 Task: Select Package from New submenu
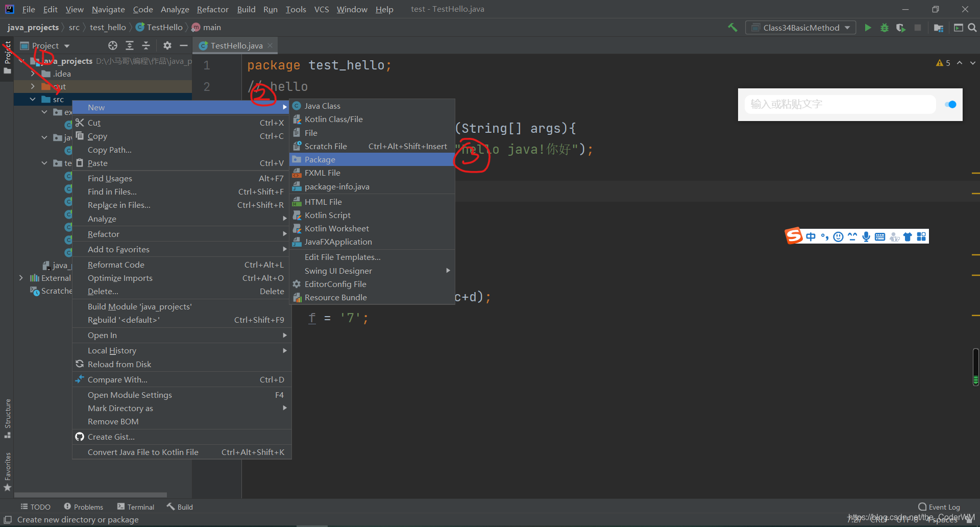[372, 159]
